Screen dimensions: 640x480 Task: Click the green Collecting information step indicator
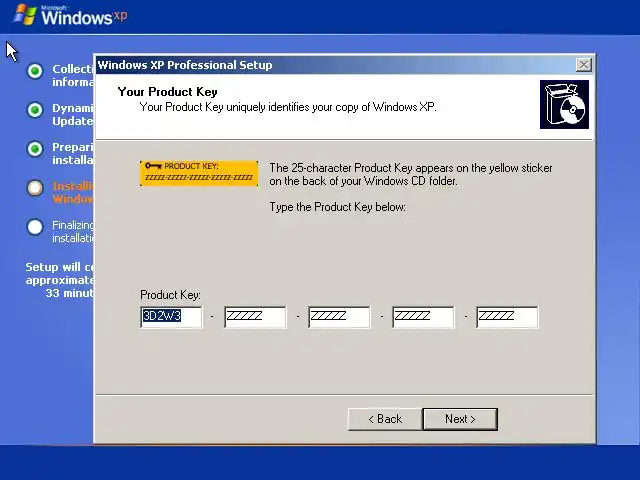pyautogui.click(x=35, y=71)
